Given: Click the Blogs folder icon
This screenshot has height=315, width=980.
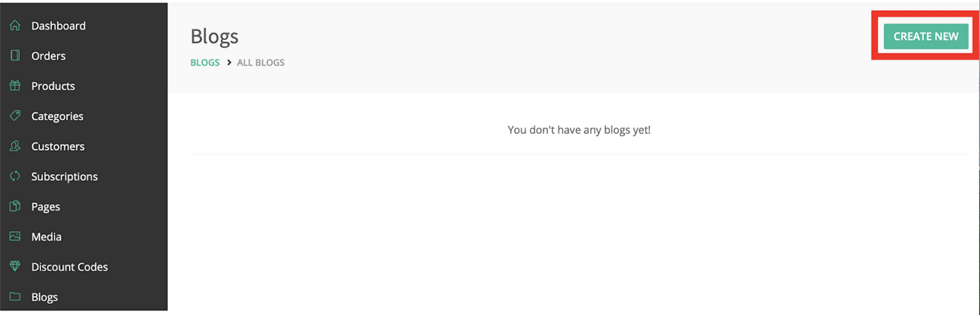Looking at the screenshot, I should (15, 297).
